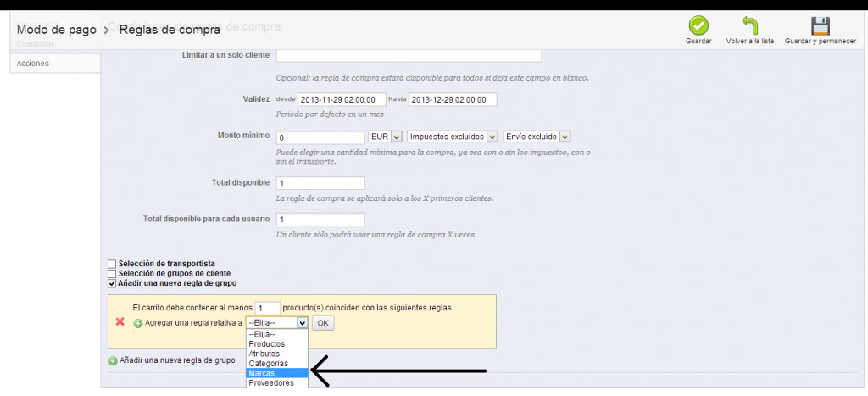Click the green Guardar checkmark icon
This screenshot has width=868, height=396.
(x=698, y=25)
